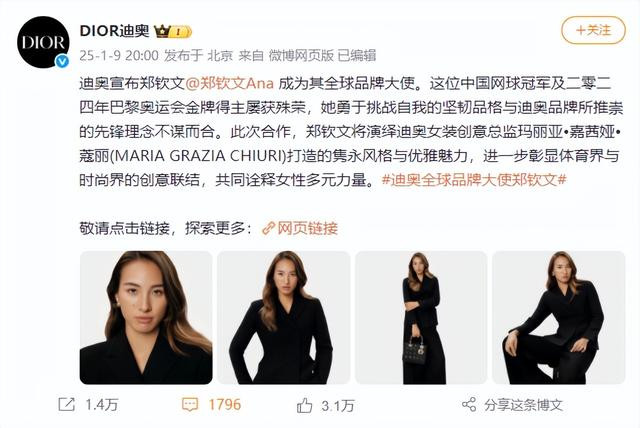
Task: Open second photo with black blazer pose
Action: 283,317
